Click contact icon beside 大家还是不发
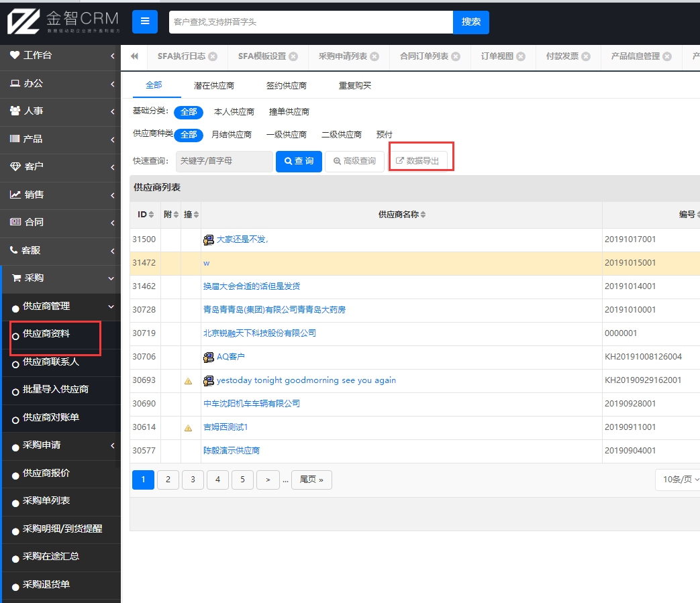The image size is (700, 603). tap(209, 240)
